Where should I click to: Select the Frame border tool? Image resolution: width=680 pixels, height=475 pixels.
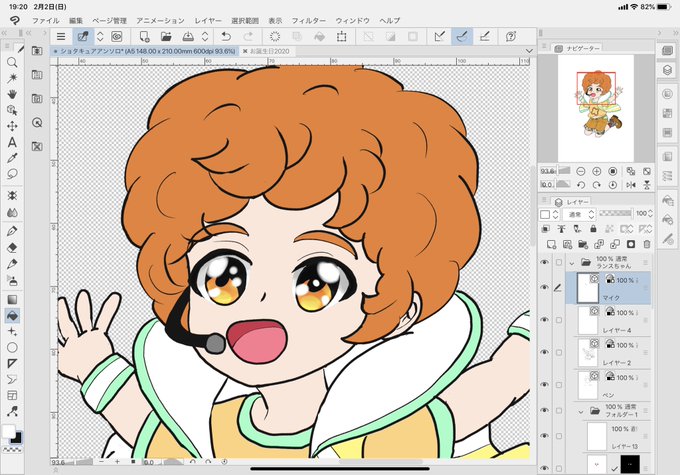12,395
